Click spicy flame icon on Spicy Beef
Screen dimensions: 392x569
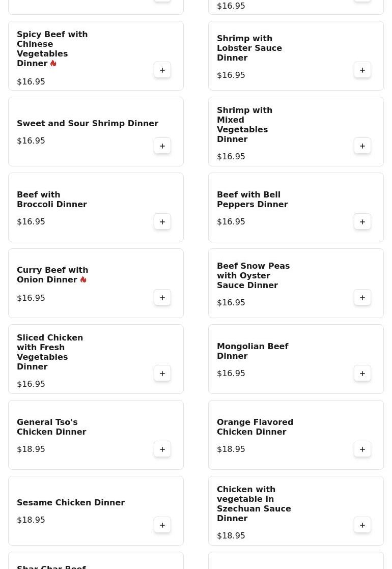tap(53, 64)
